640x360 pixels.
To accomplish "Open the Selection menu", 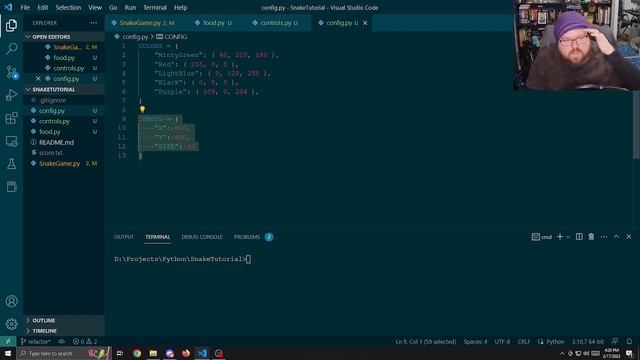I will click(68, 7).
